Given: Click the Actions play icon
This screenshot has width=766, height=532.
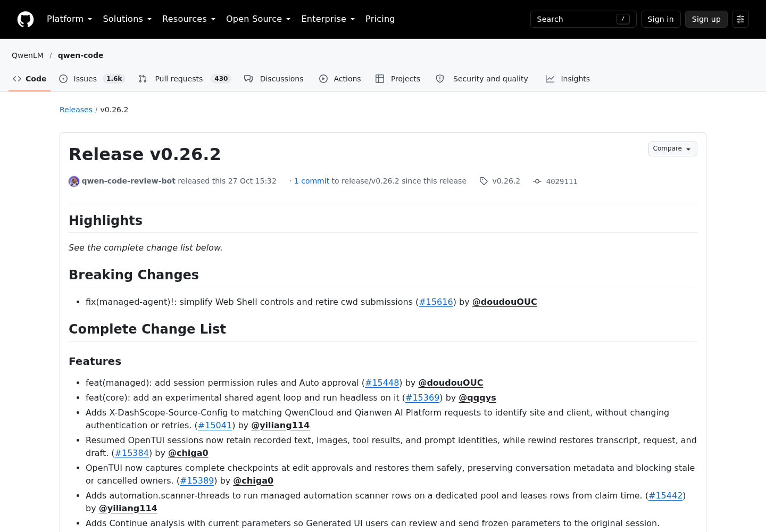Looking at the screenshot, I should pyautogui.click(x=323, y=79).
